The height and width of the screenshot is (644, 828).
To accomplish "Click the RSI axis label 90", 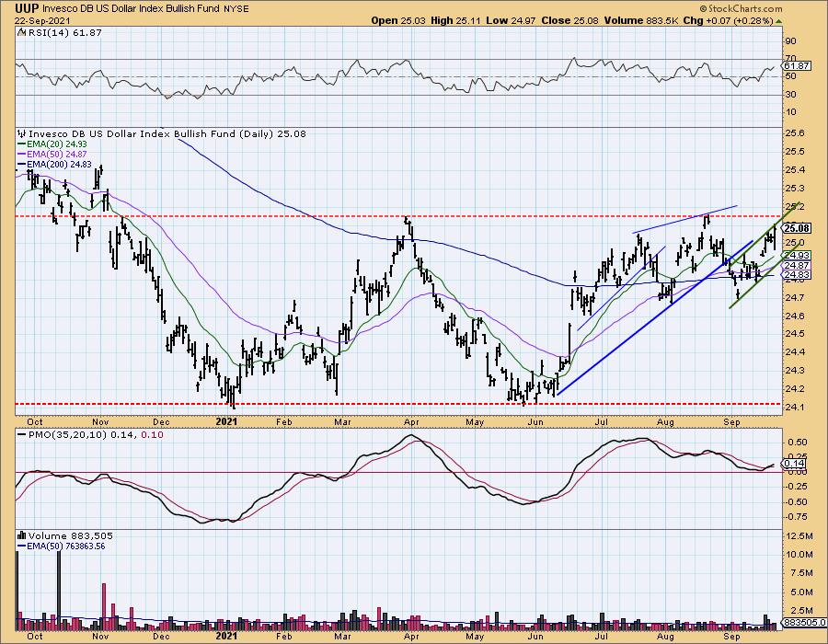I will pyautogui.click(x=791, y=41).
